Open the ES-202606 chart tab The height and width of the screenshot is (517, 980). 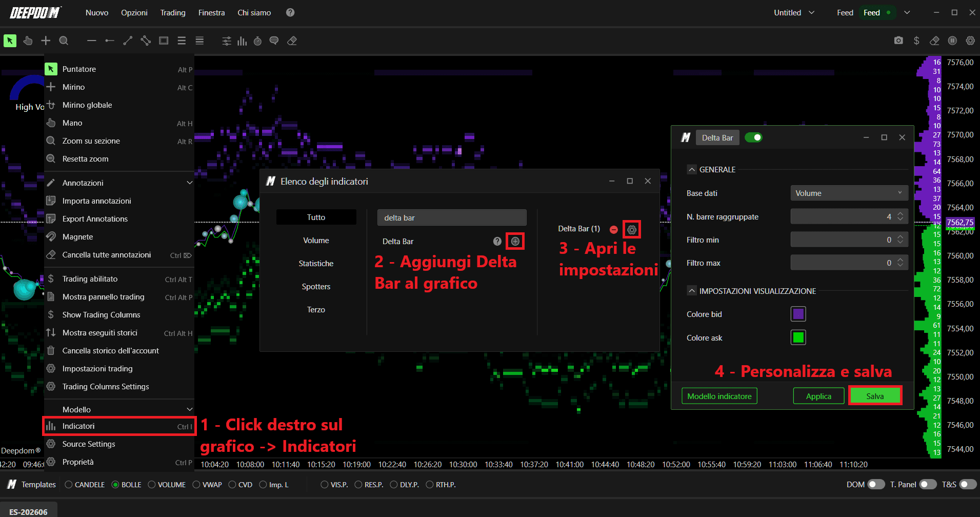pos(28,511)
